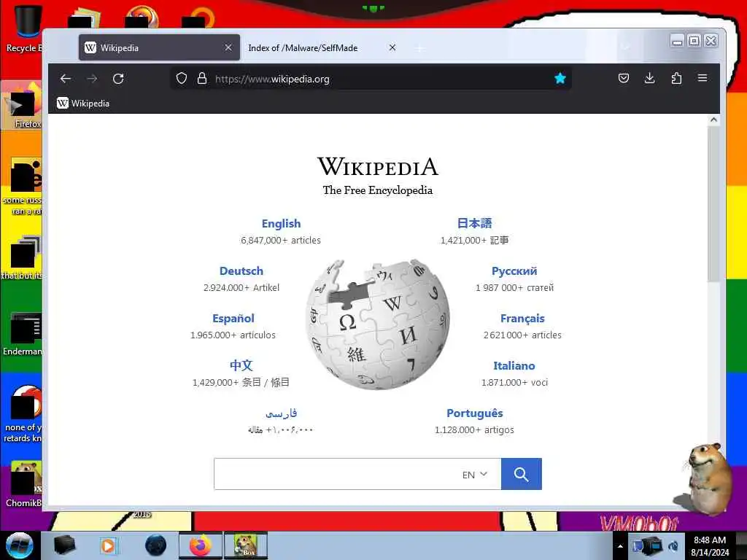Save page to Pocket

point(624,78)
